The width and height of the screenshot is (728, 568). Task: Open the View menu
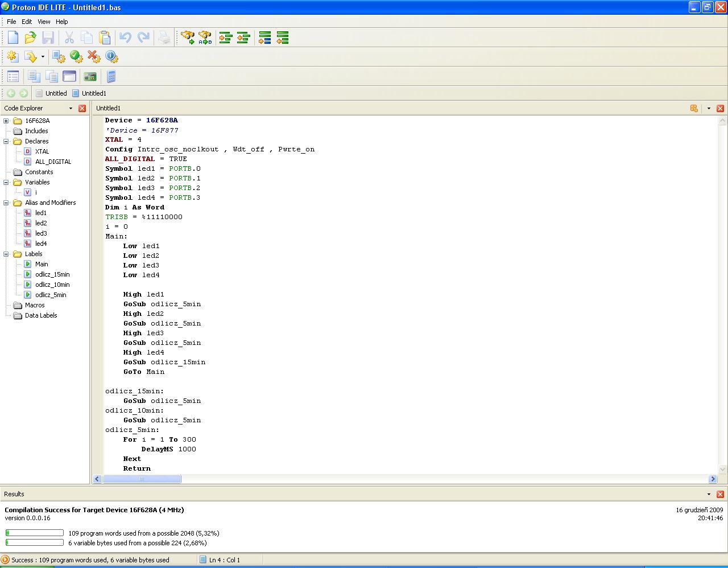(44, 22)
